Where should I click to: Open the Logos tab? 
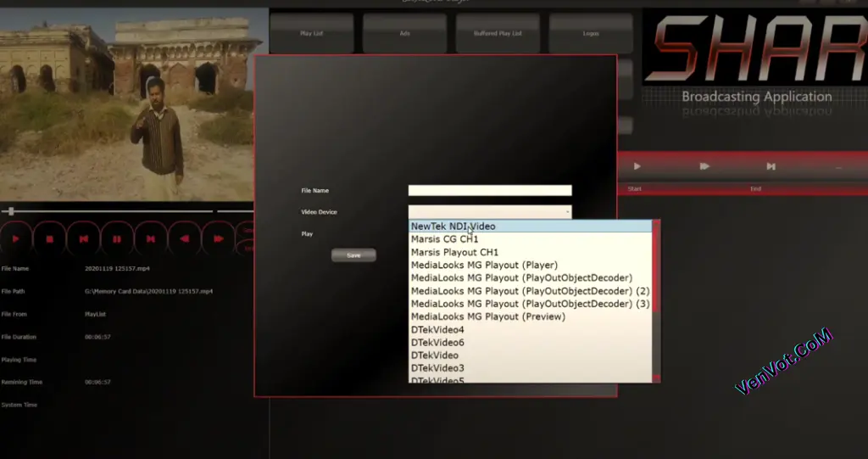591,33
